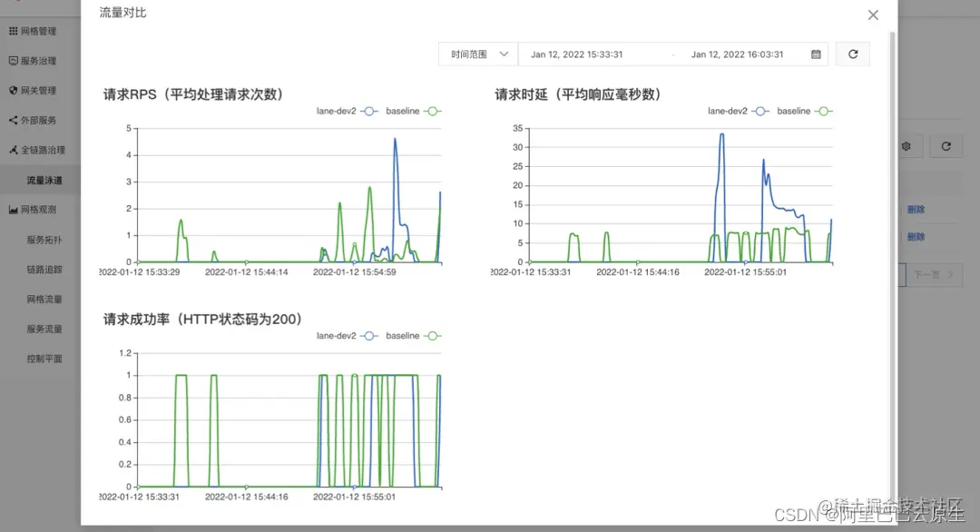
Task: Close the 流量对比 dialog
Action: (x=873, y=15)
